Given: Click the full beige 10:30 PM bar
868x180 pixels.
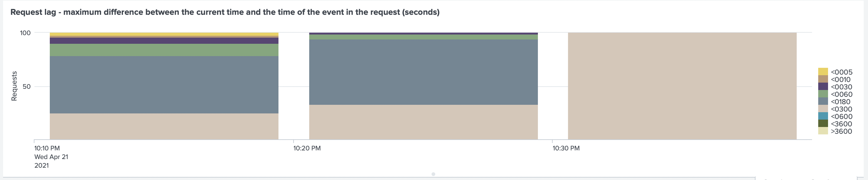Looking at the screenshot, I should [682, 86].
